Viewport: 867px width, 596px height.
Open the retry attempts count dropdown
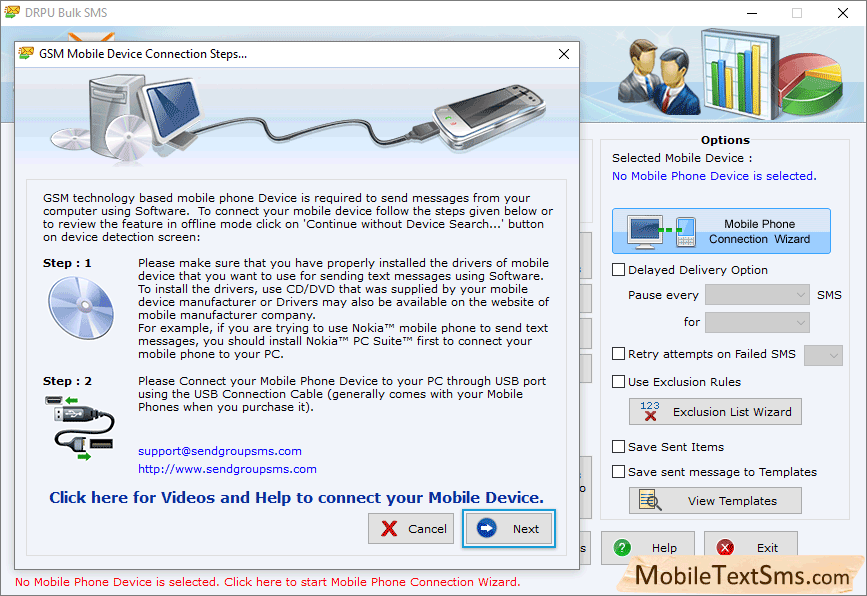[x=823, y=355]
